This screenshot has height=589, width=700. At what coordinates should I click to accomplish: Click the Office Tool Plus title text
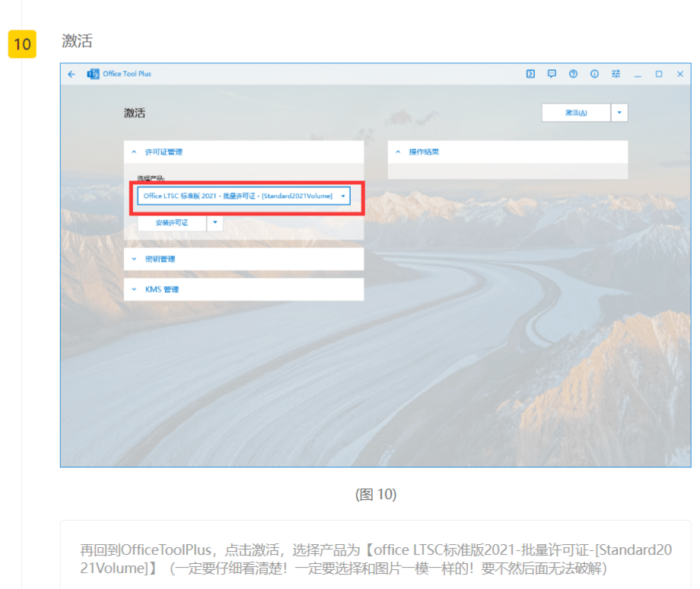[x=127, y=74]
